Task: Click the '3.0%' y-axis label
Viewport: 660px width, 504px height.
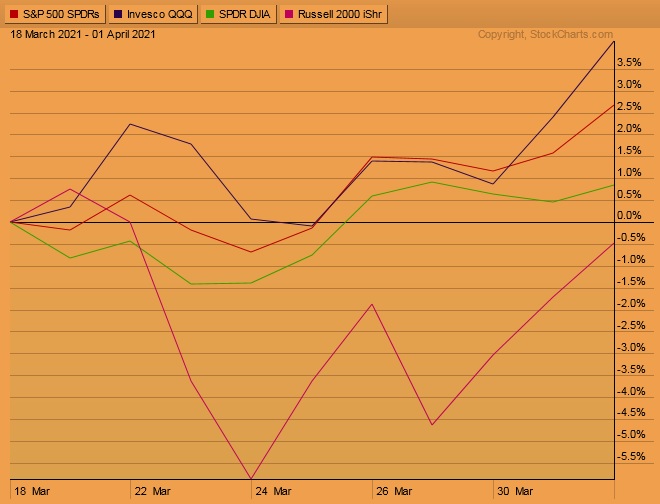Action: pos(629,85)
